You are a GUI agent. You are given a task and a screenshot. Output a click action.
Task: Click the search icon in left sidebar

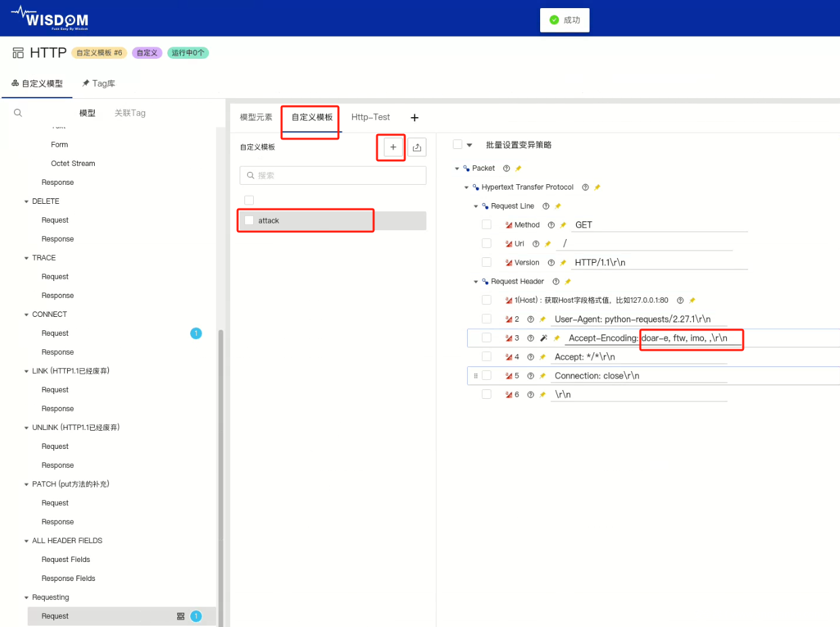coord(18,113)
